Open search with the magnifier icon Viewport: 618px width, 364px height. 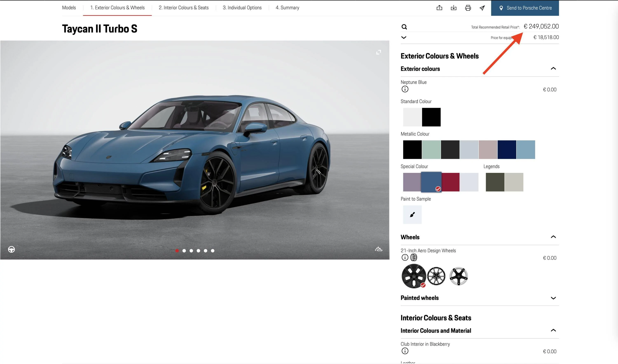[x=404, y=27]
